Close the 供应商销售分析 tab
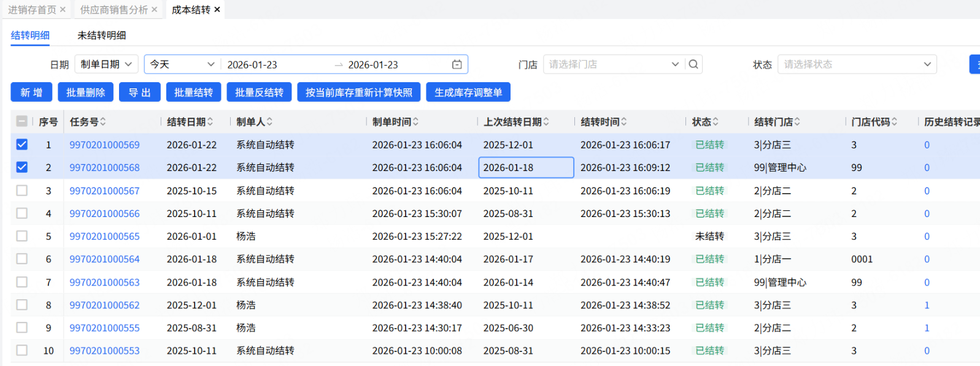980x366 pixels. point(154,10)
